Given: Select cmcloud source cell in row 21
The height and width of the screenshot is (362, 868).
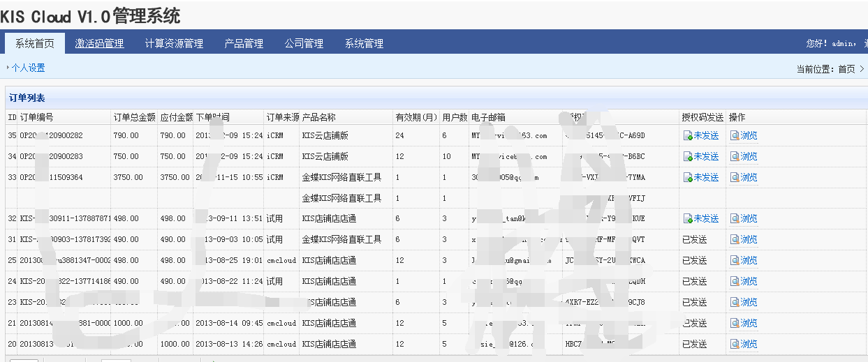Looking at the screenshot, I should pyautogui.click(x=281, y=324).
